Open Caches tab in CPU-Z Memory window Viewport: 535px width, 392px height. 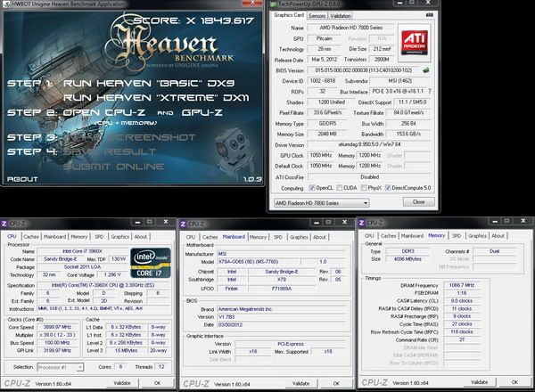coord(388,235)
